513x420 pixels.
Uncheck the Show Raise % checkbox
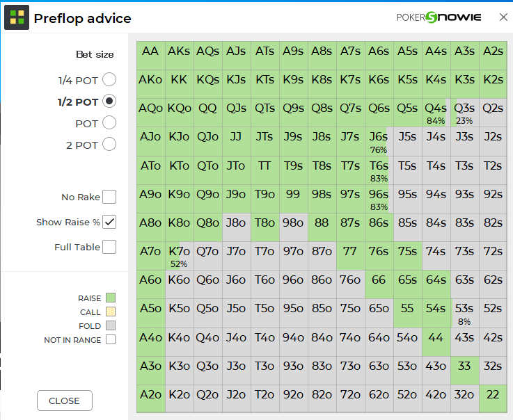point(109,222)
